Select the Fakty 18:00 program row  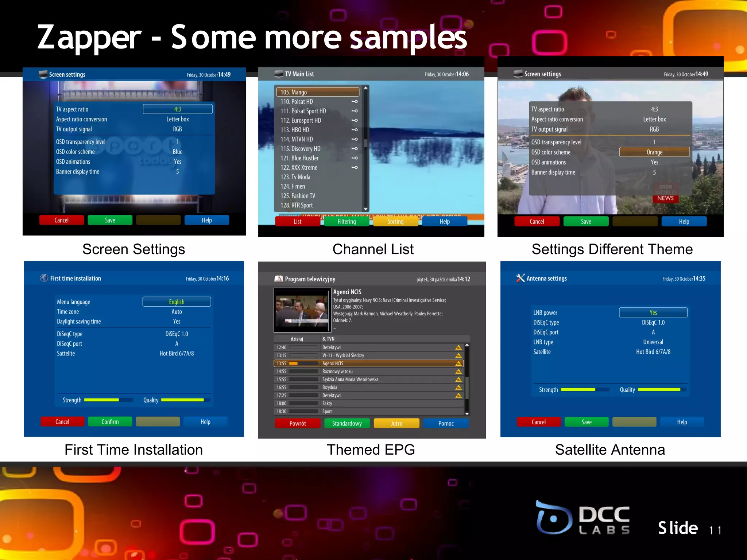368,404
